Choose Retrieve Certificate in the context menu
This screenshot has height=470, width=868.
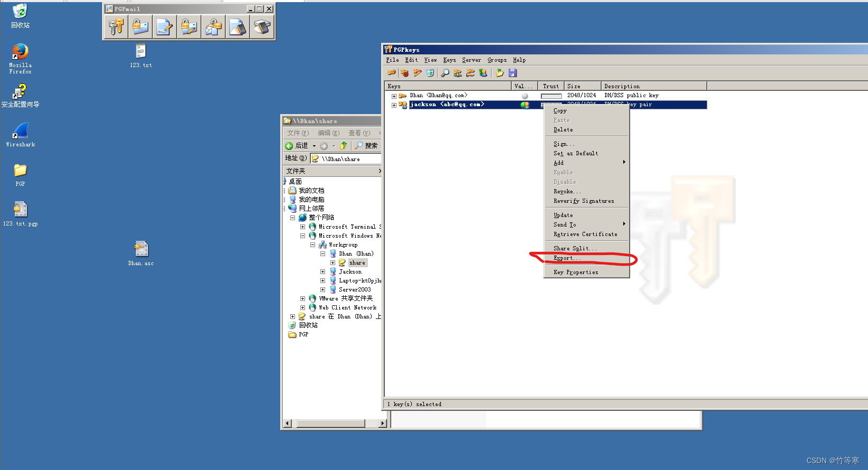(x=587, y=234)
